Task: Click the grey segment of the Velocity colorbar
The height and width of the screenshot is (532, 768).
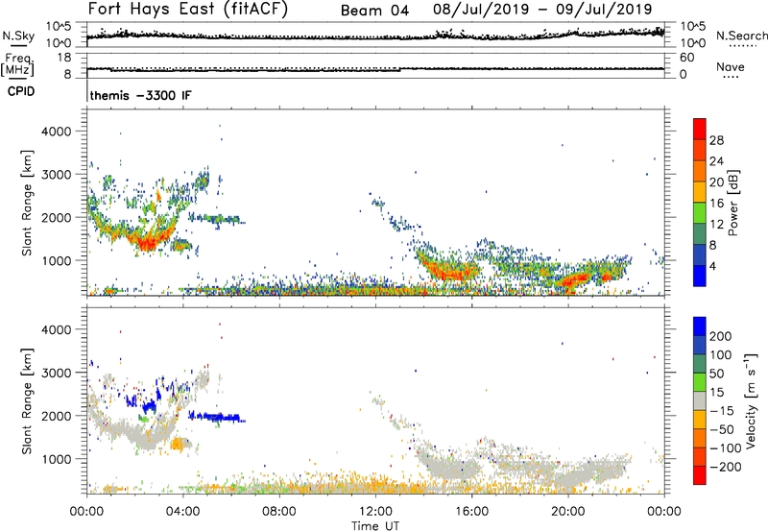Action: (700, 401)
